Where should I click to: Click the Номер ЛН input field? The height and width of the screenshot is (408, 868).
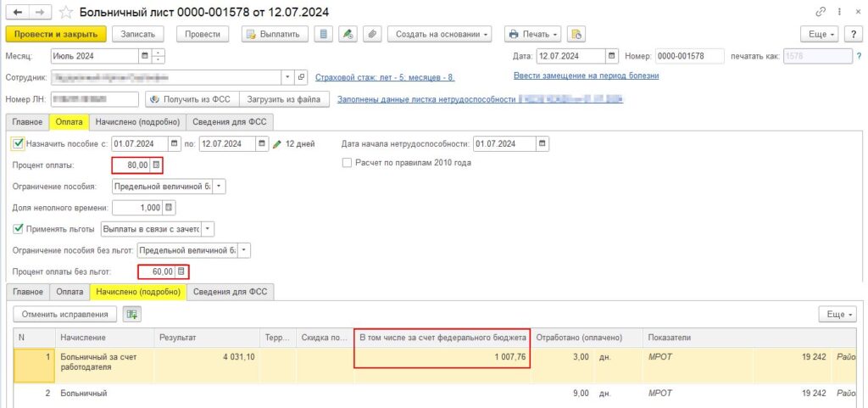[95, 99]
